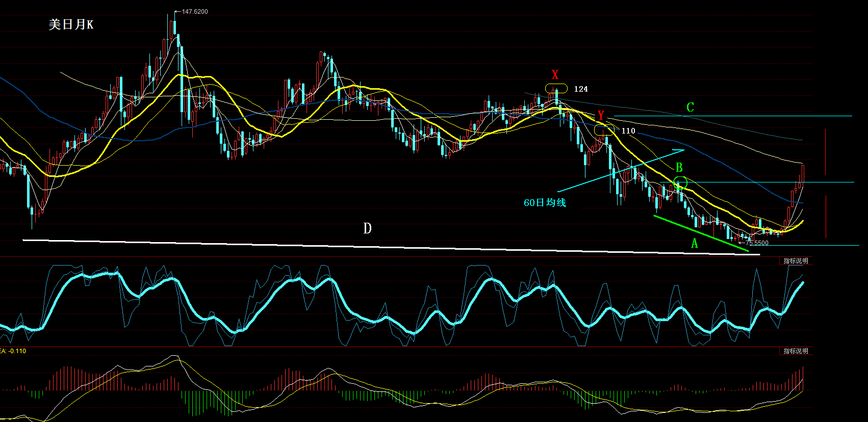Select the red X wave label
The image size is (868, 422).
(555, 75)
